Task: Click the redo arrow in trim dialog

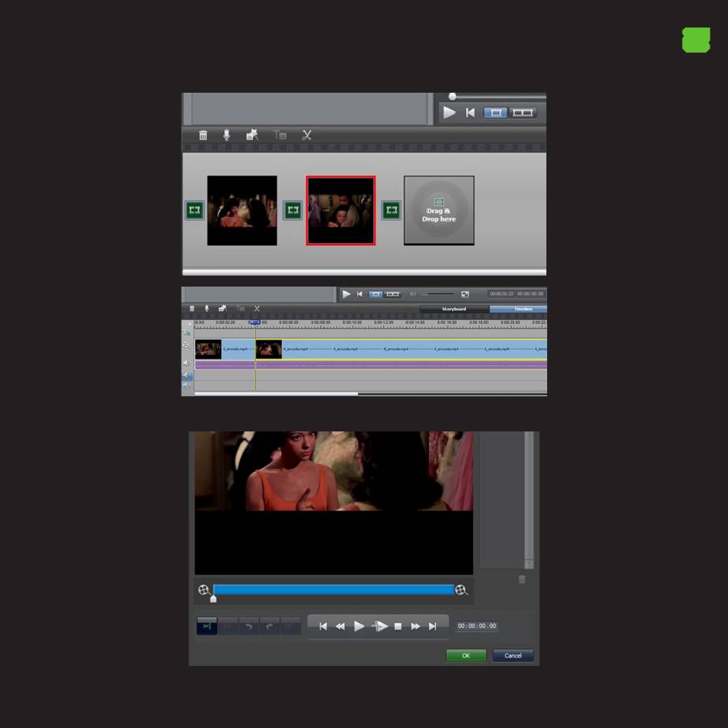Action: [x=269, y=626]
